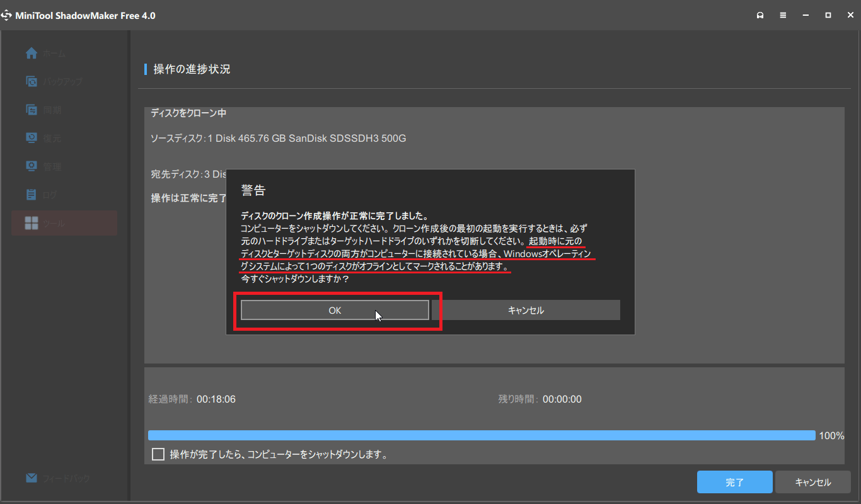Click the headphone support icon

point(760,15)
